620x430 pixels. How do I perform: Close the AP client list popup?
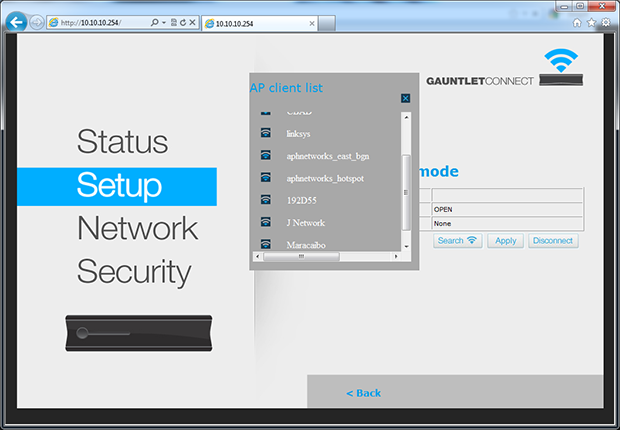[405, 98]
